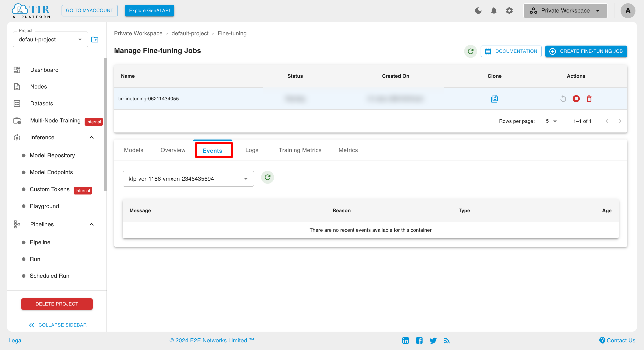
Task: Click the sidebar vertical scrollbar
Action: point(105,124)
